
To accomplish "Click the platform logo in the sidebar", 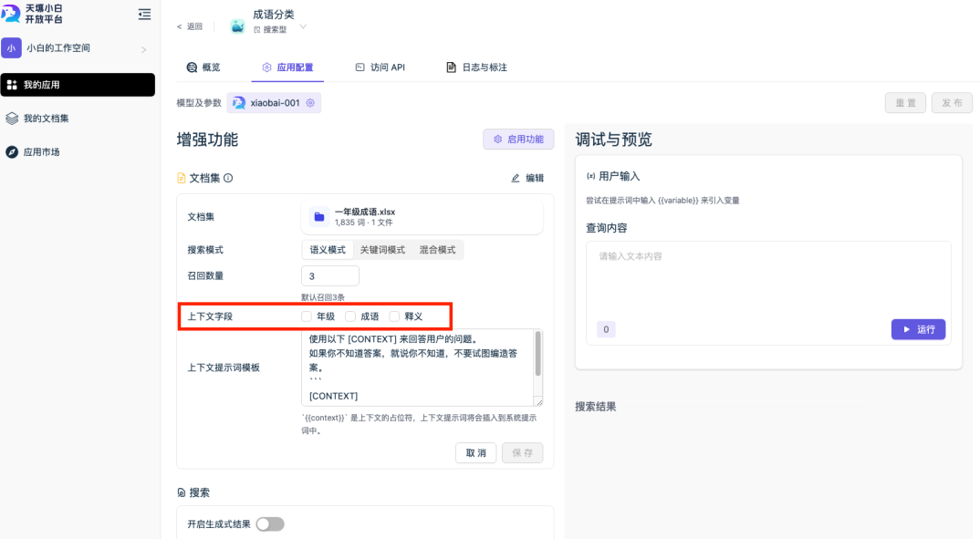I will pyautogui.click(x=11, y=13).
